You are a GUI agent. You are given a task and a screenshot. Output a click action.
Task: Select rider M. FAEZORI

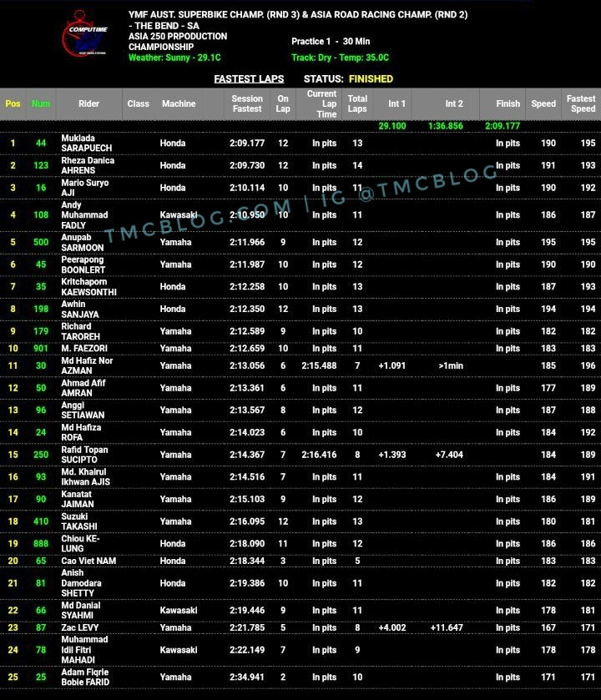[84, 348]
